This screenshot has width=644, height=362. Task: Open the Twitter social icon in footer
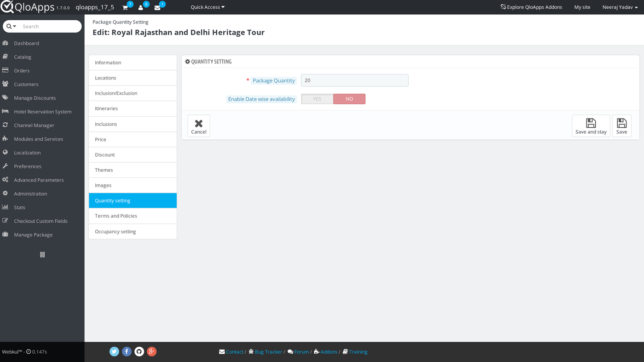115,351
